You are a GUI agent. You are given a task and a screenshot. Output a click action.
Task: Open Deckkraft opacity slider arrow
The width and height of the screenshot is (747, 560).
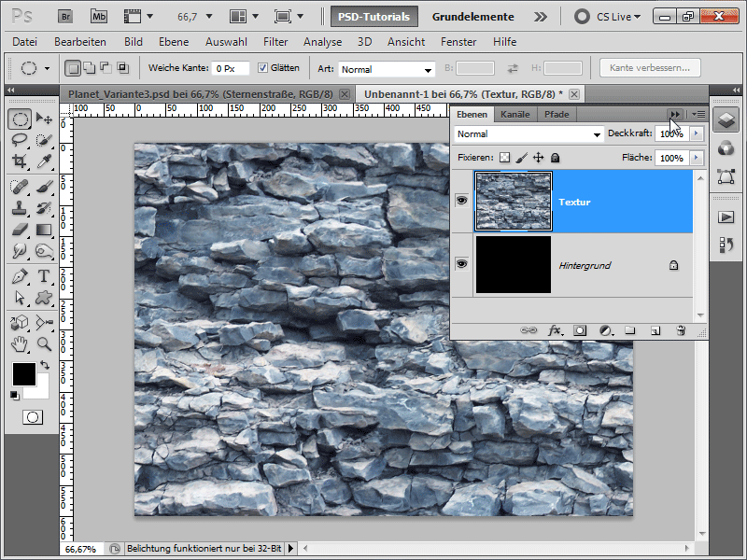click(697, 133)
